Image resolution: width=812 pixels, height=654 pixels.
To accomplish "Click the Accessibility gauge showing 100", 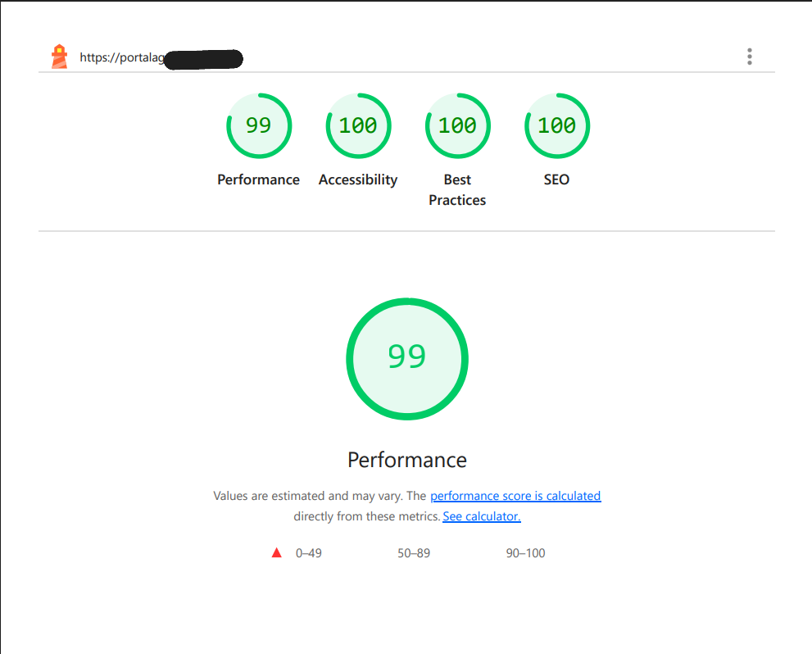I will [x=358, y=125].
